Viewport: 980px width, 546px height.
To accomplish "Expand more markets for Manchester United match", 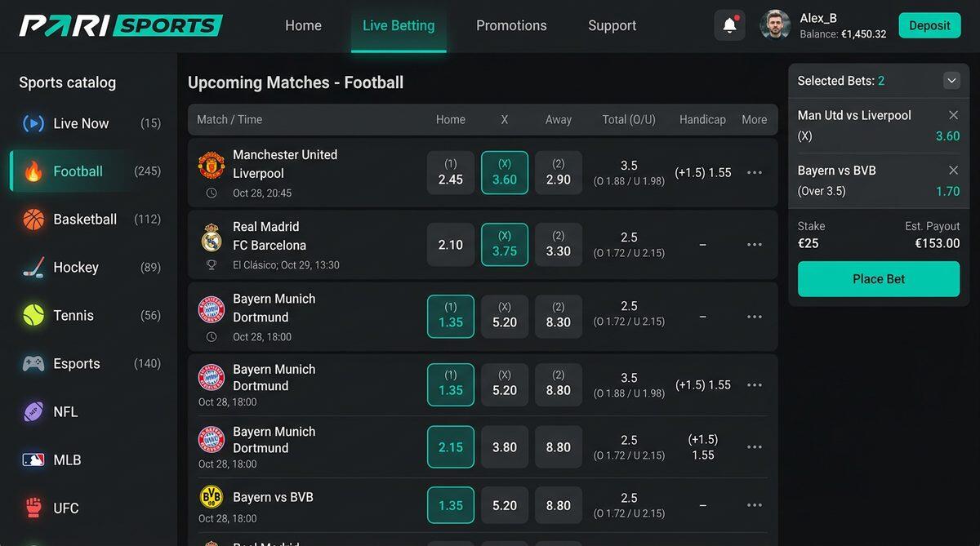I will pos(755,172).
